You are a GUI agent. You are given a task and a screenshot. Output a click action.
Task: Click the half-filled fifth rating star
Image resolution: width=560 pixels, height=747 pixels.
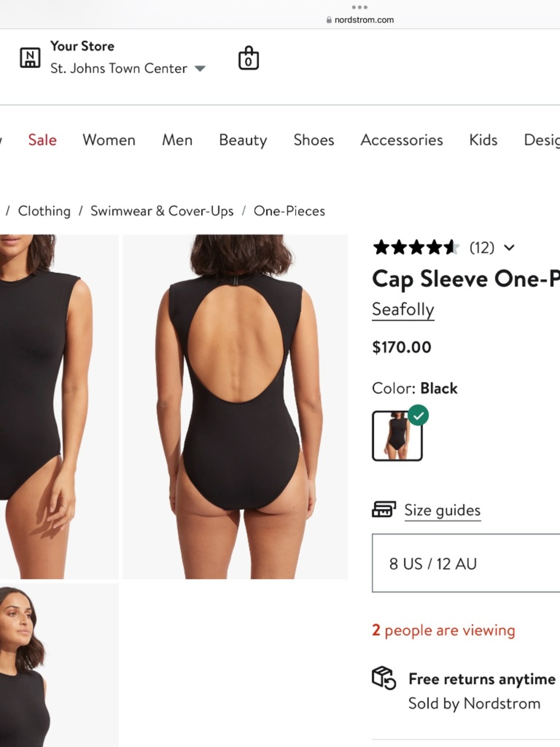451,247
